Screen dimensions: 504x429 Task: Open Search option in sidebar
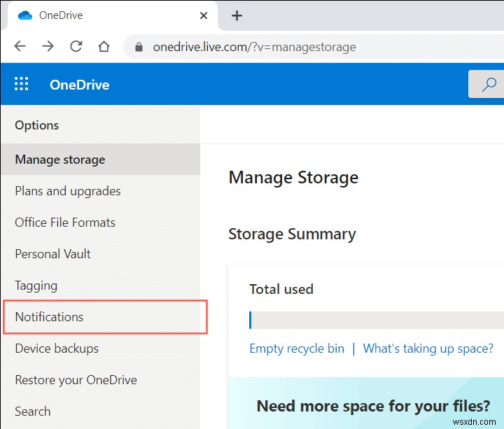pyautogui.click(x=101, y=412)
